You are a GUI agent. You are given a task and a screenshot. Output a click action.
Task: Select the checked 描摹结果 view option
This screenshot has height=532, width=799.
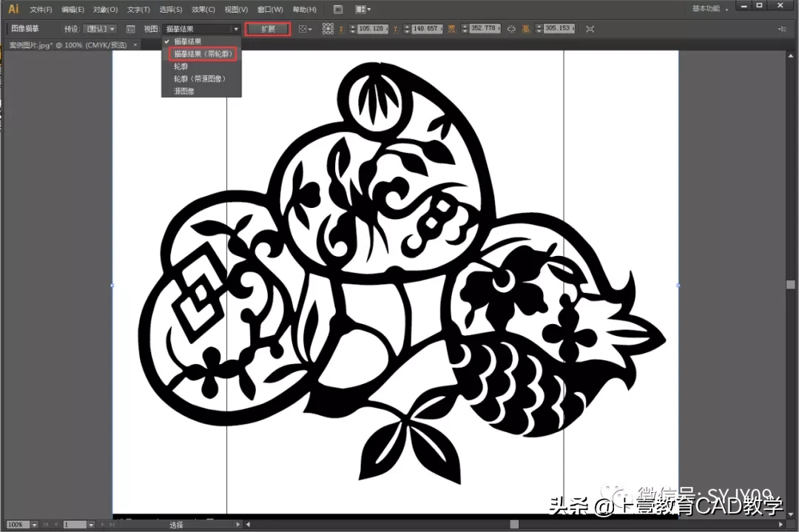pyautogui.click(x=201, y=41)
